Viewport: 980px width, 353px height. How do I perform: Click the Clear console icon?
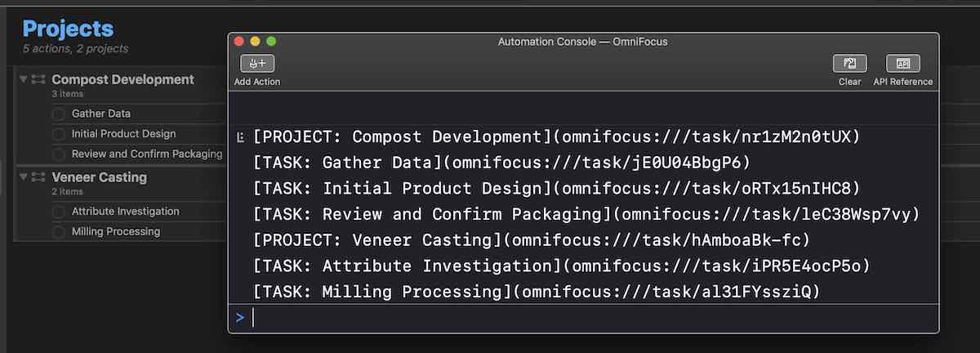pos(849,63)
